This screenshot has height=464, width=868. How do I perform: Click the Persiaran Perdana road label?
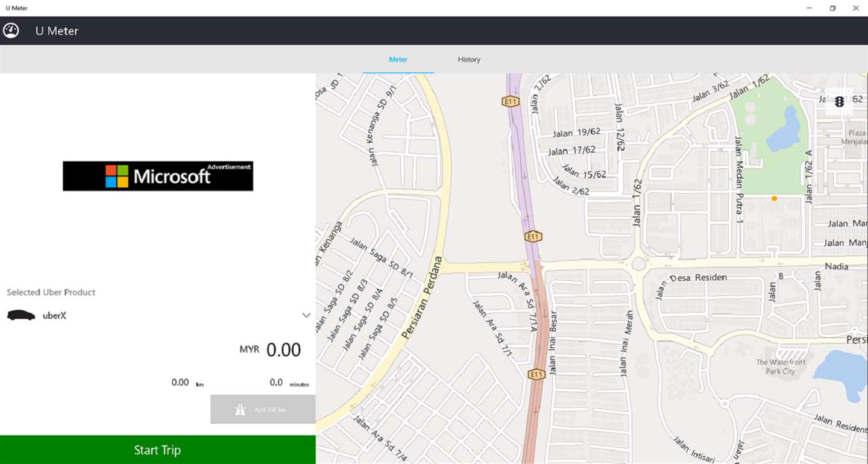pyautogui.click(x=422, y=298)
